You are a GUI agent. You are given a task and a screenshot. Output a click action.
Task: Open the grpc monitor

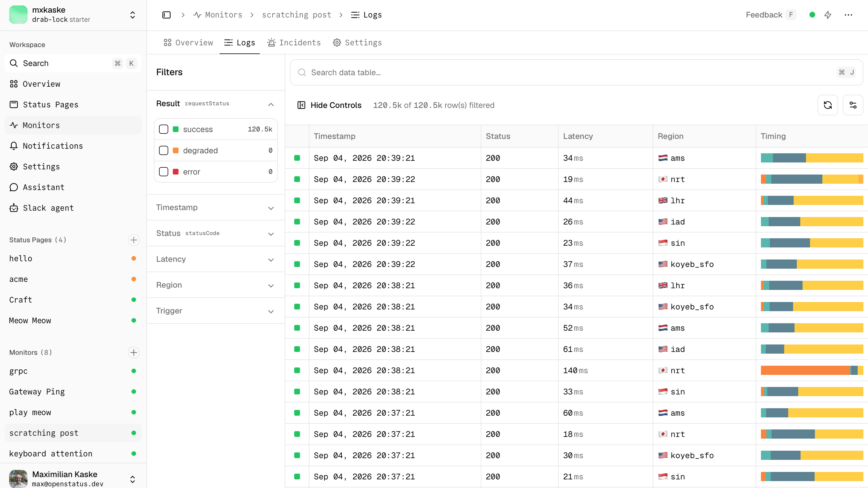(73, 371)
